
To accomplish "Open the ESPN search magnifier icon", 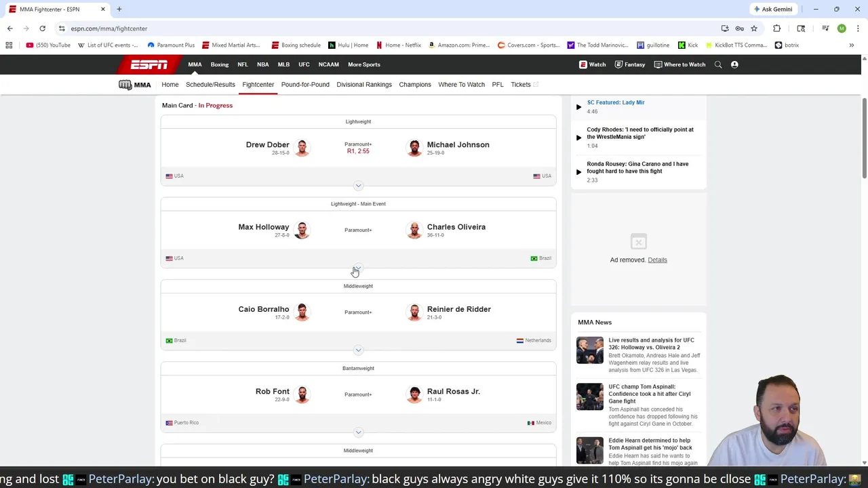I will click(x=718, y=64).
